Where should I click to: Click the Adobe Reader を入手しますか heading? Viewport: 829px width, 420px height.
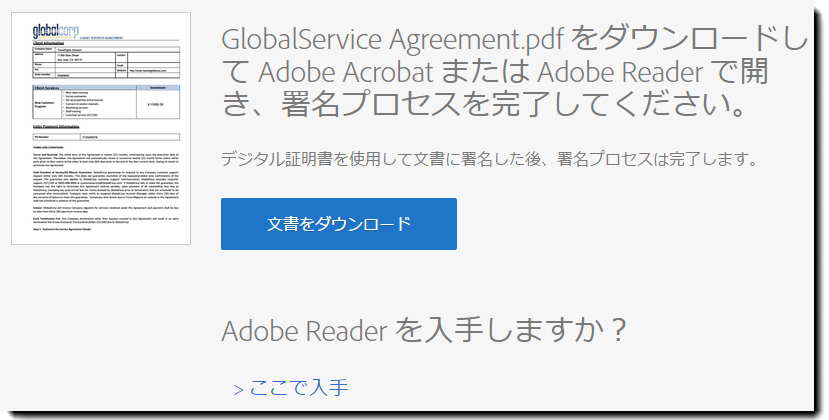(425, 329)
